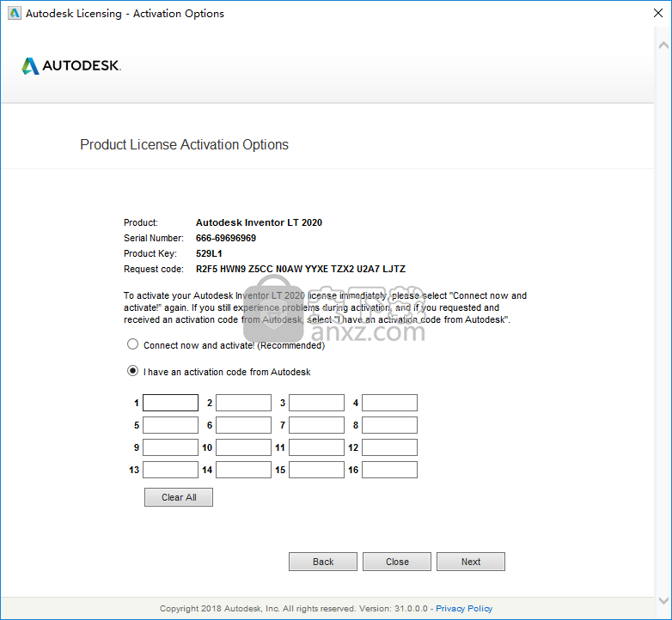Viewport: 672px width, 620px height.
Task: Close the Autodesk Licensing window
Action: [658, 13]
